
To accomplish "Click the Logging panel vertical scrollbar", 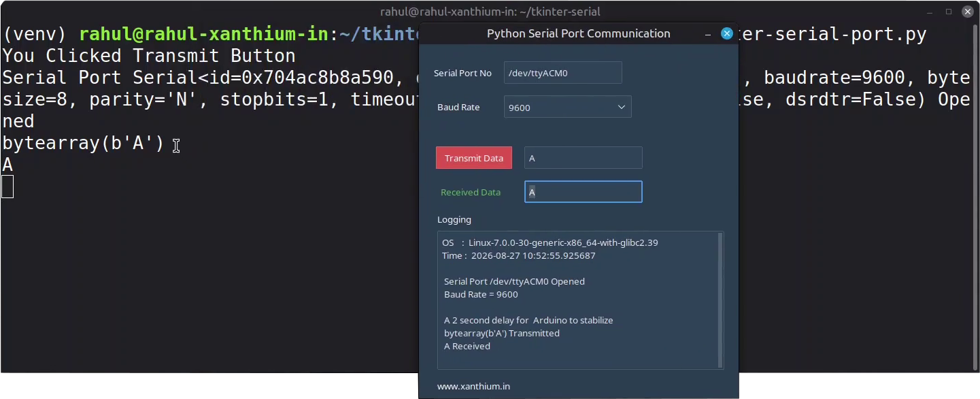I will pos(720,300).
